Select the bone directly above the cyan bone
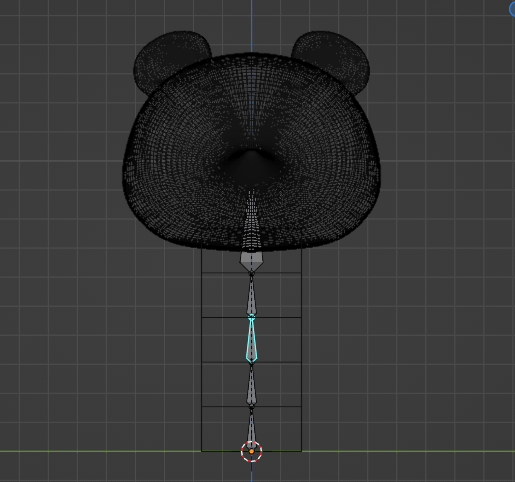The width and height of the screenshot is (515, 482). click(252, 295)
